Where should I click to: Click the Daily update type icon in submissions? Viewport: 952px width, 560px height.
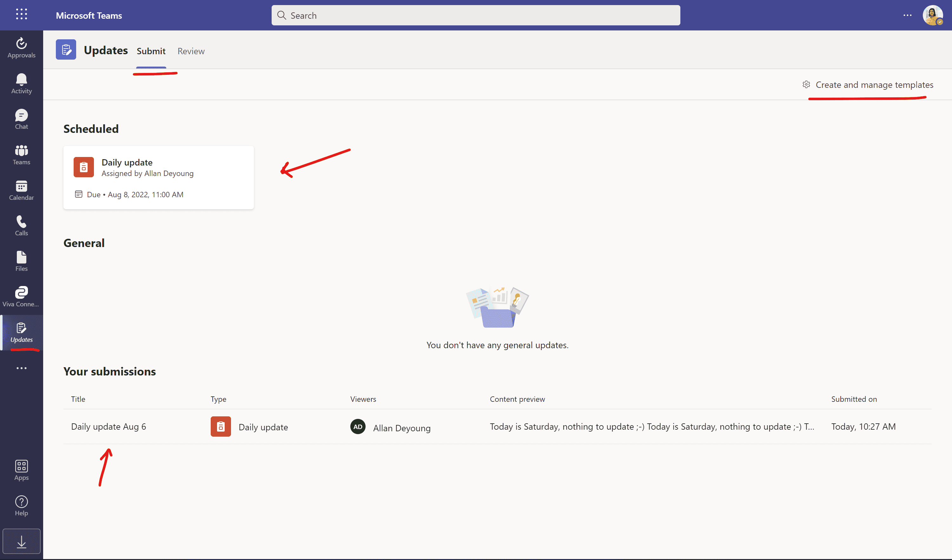[x=221, y=426]
